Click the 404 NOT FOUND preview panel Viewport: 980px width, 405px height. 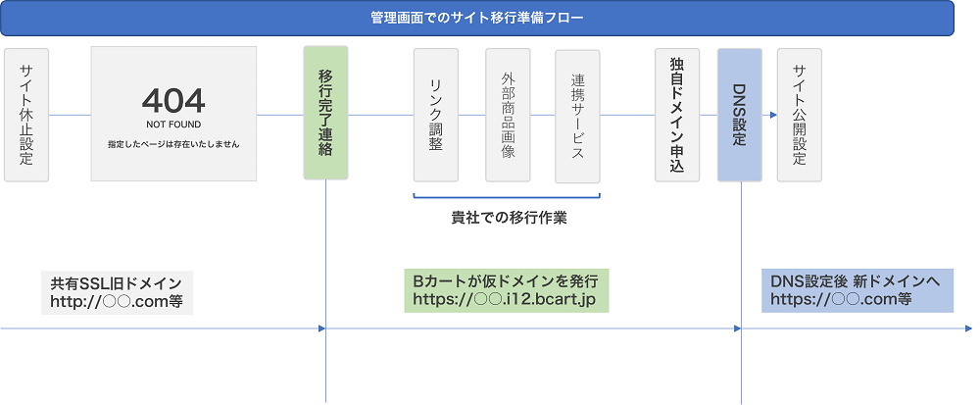pos(173,114)
